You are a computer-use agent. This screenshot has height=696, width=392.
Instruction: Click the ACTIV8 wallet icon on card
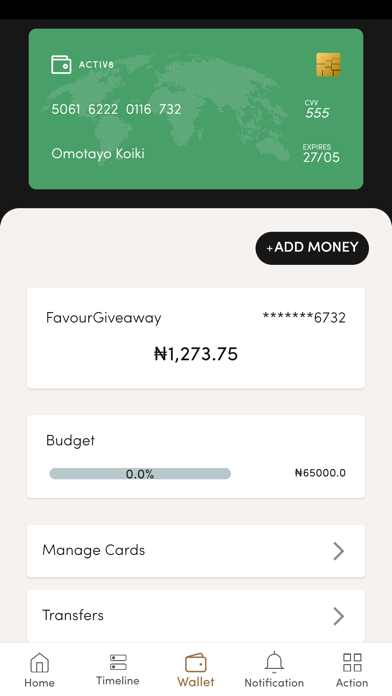click(61, 64)
